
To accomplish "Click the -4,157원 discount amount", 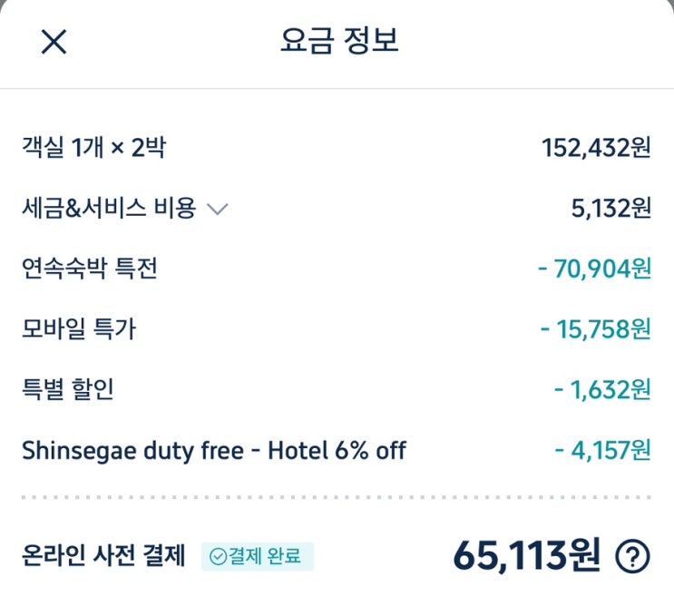I will point(602,451).
